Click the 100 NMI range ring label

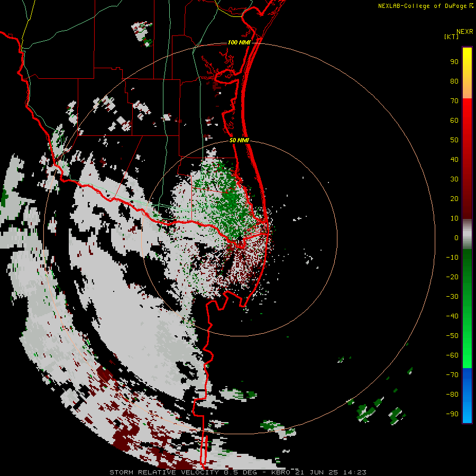[x=239, y=42]
